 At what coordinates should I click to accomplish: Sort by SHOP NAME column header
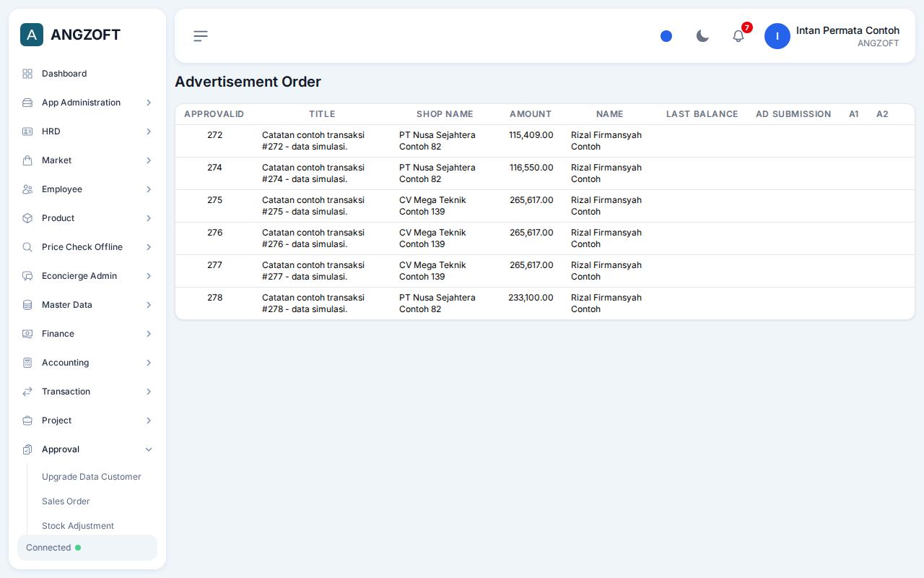(445, 114)
